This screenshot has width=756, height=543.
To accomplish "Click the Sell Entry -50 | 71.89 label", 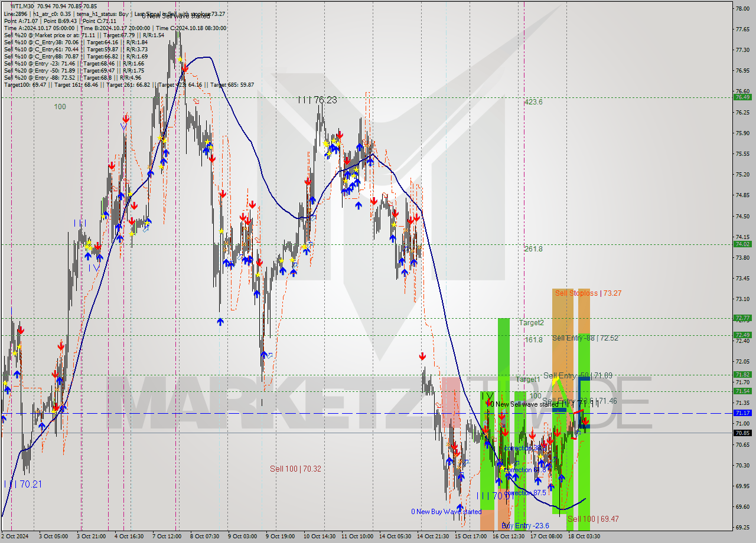I will coord(578,375).
